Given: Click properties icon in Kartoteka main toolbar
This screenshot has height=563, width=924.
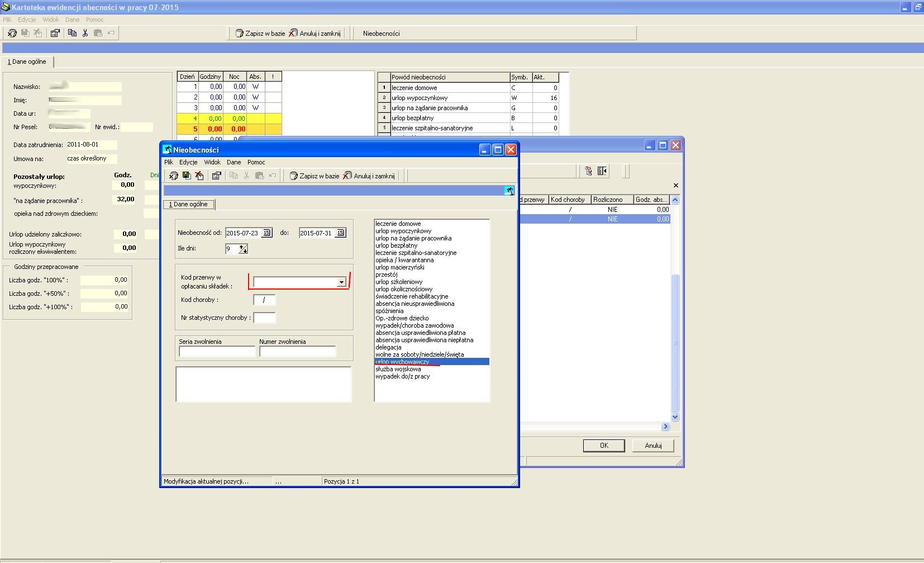Looking at the screenshot, I should [55, 33].
